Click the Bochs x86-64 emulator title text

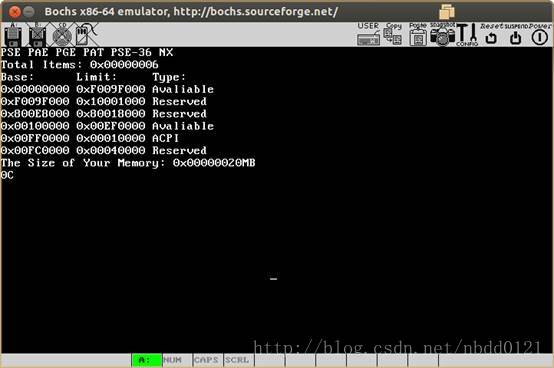pyautogui.click(x=191, y=12)
